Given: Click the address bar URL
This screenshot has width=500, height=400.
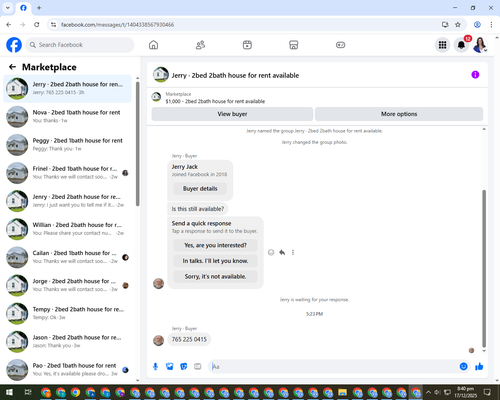Looking at the screenshot, I should [117, 25].
